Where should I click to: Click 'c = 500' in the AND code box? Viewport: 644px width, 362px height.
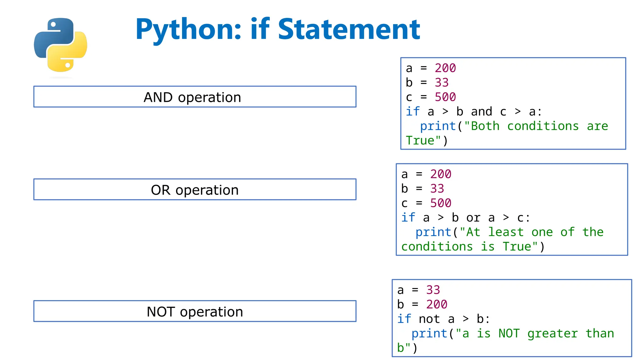click(x=431, y=97)
